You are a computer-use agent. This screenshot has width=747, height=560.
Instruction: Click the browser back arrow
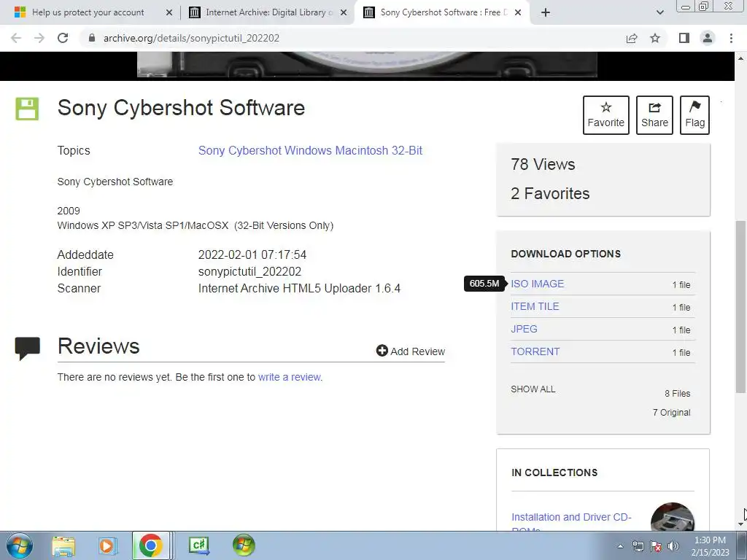click(16, 38)
